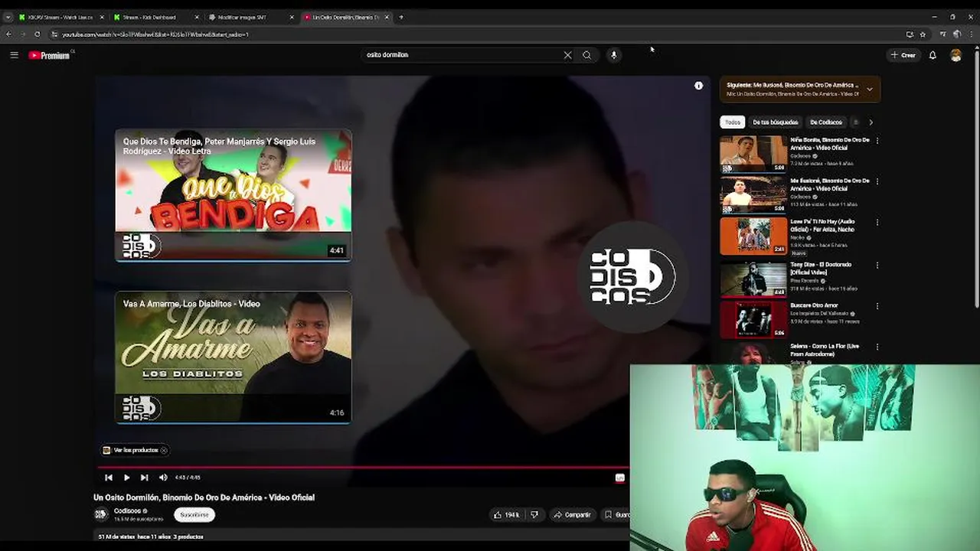Open Vas A Amarme end-screen video

pyautogui.click(x=234, y=357)
